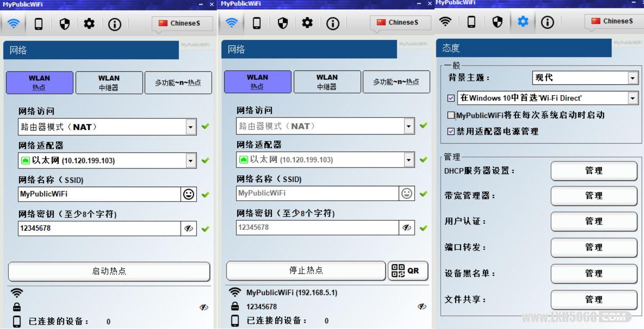Click status lock icon in middle window bottom
The width and height of the screenshot is (644, 329).
pyautogui.click(x=235, y=306)
